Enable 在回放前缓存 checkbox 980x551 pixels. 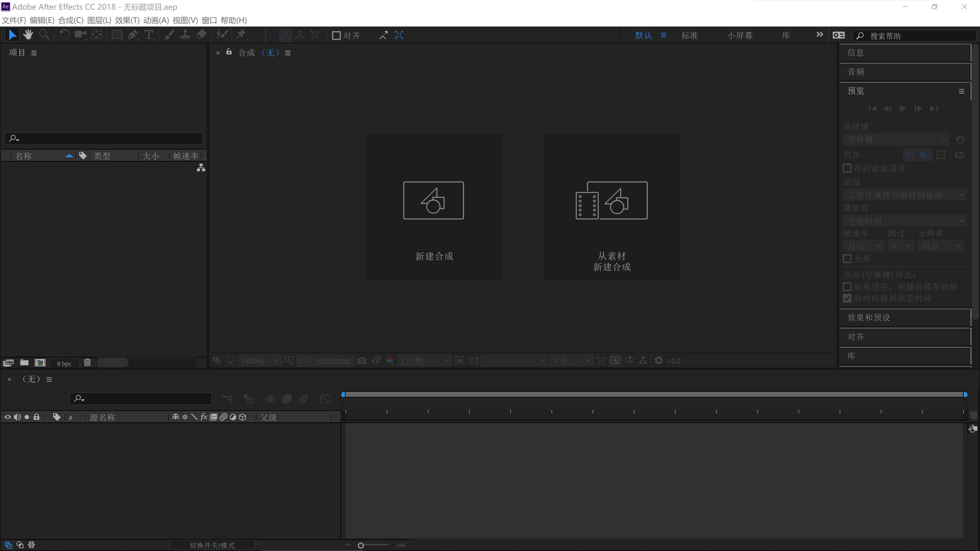tap(847, 168)
